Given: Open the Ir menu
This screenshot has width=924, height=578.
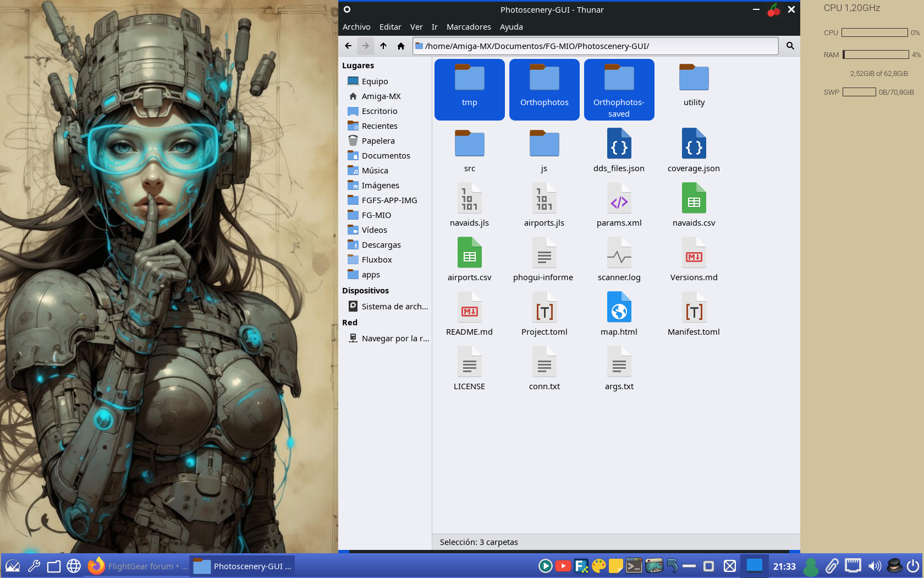Looking at the screenshot, I should 435,27.
